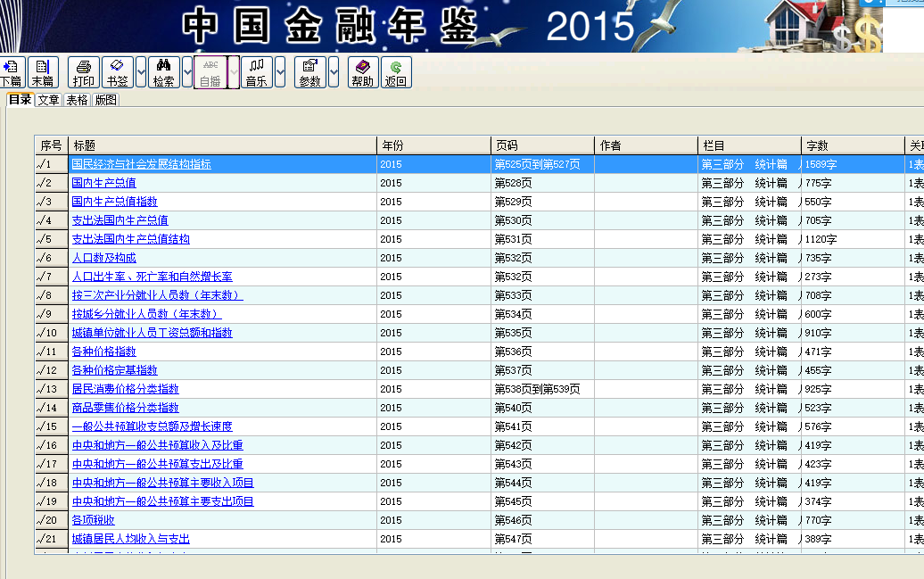This screenshot has height=579, width=924.
Task: Open parameters with 参数 icon
Action: [310, 72]
